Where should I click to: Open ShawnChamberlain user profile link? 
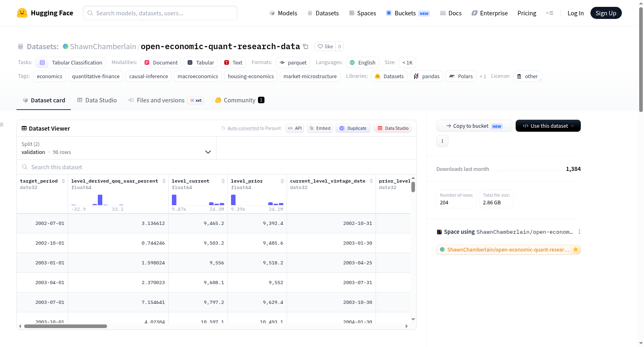click(103, 46)
